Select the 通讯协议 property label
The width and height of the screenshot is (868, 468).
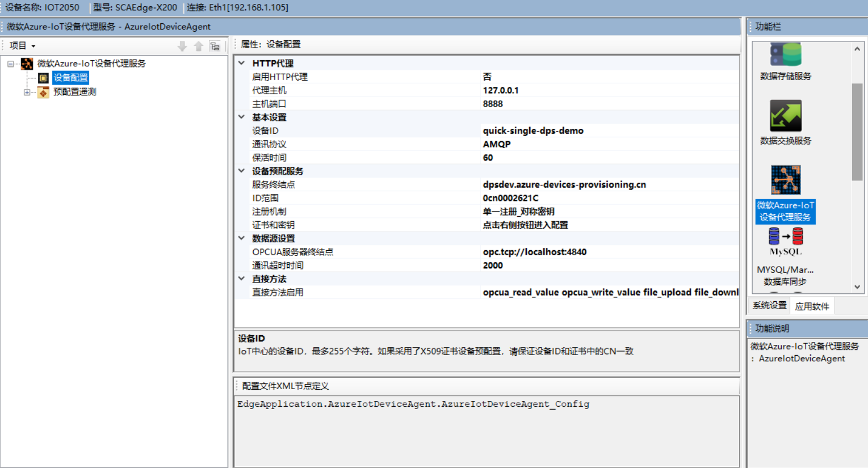pyautogui.click(x=269, y=144)
